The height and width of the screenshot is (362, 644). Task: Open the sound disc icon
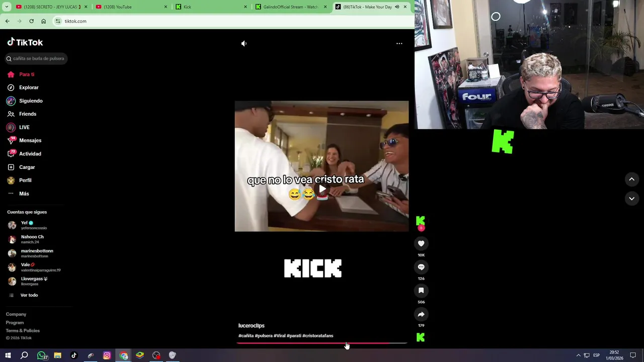421,337
